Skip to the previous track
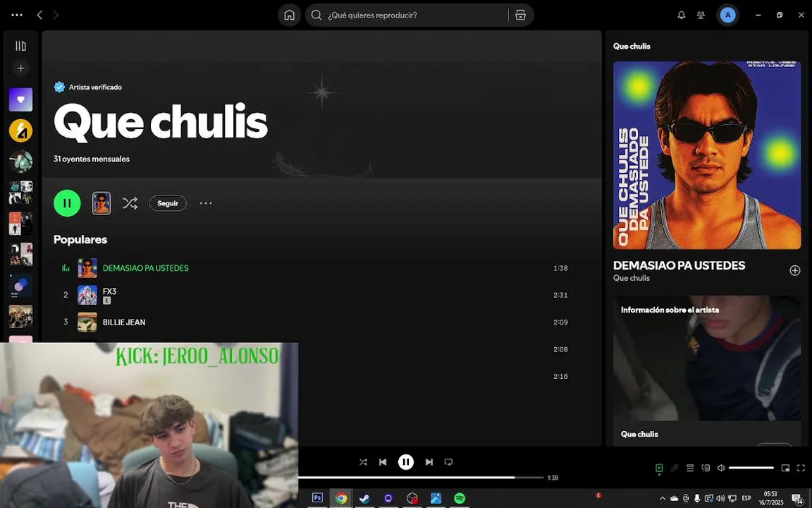The height and width of the screenshot is (508, 812). click(x=383, y=462)
